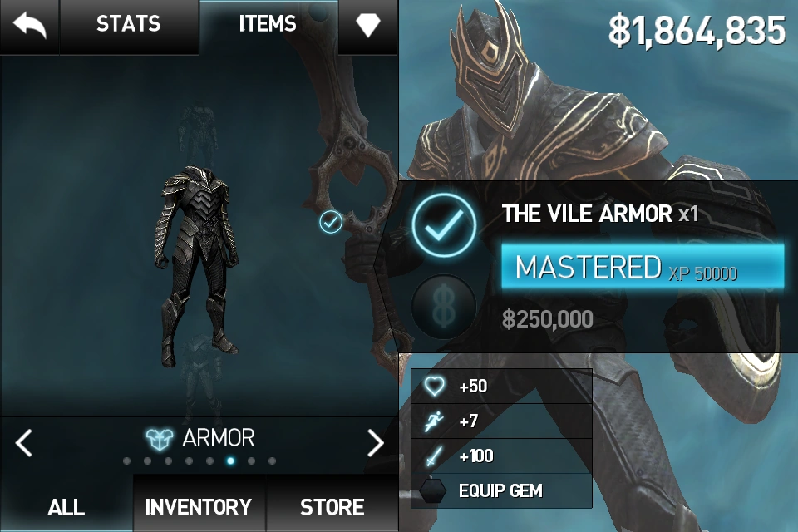Tap the back arrow icon
798x532 pixels.
tap(30, 25)
